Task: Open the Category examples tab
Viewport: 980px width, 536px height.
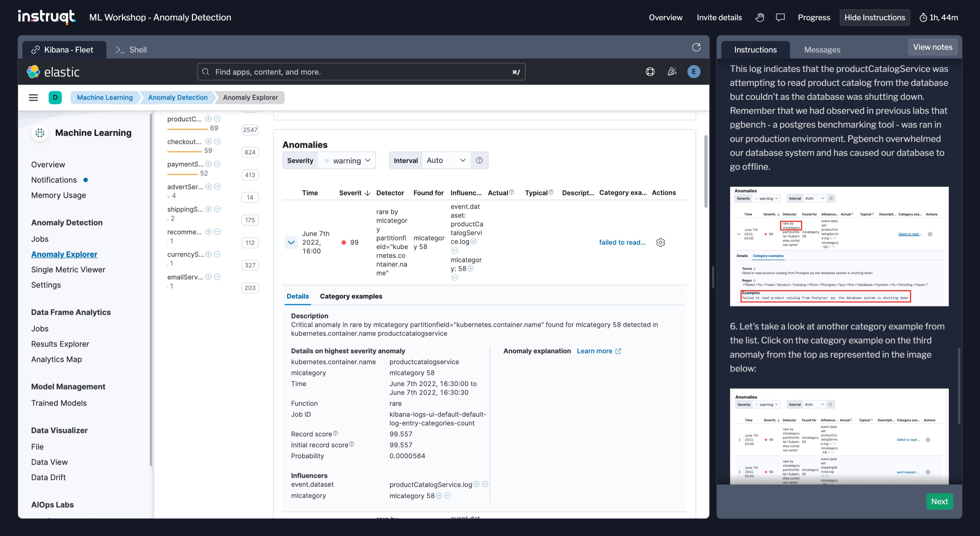Action: click(351, 296)
